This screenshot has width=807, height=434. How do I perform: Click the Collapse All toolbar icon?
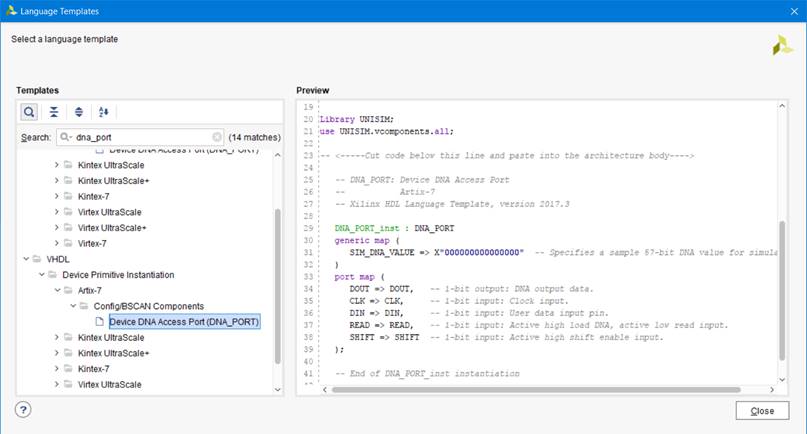click(54, 112)
